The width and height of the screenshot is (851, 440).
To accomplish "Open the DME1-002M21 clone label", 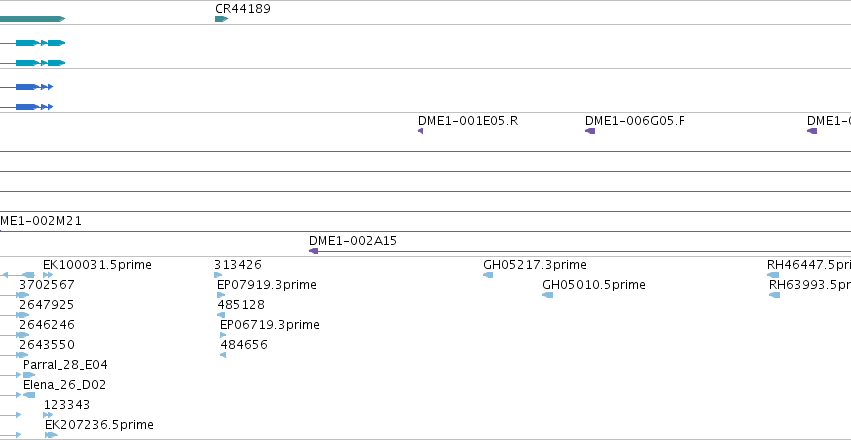I will click(41, 221).
